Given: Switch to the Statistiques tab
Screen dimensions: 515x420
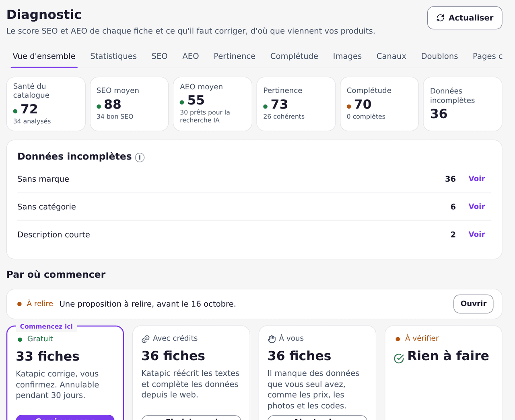Looking at the screenshot, I should pyautogui.click(x=113, y=56).
